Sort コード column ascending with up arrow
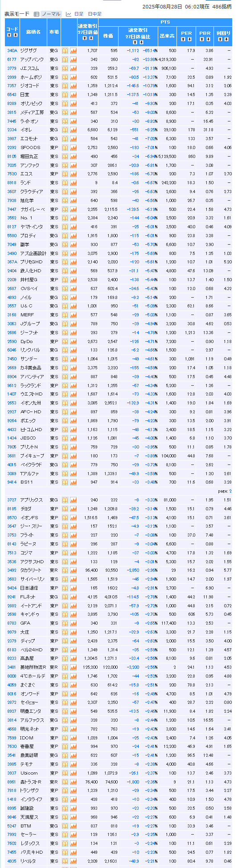The height and width of the screenshot is (868, 238). pyautogui.click(x=9, y=35)
